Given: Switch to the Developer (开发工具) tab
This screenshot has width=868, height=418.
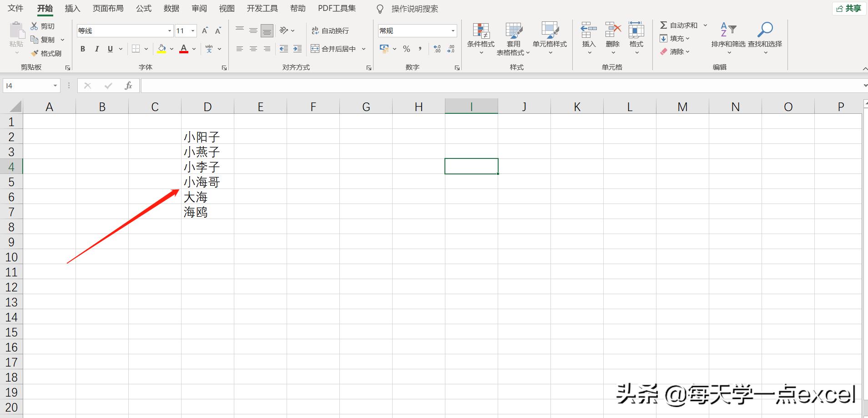Looking at the screenshot, I should click(x=262, y=8).
